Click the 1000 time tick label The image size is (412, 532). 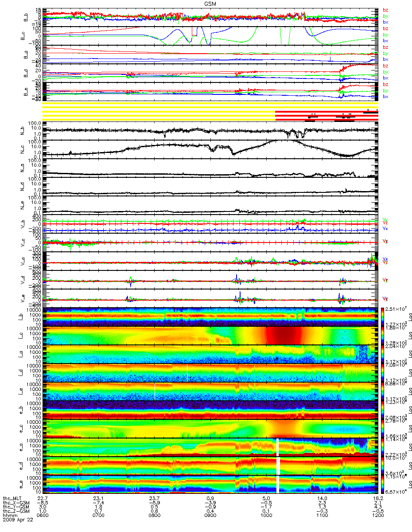(266, 516)
